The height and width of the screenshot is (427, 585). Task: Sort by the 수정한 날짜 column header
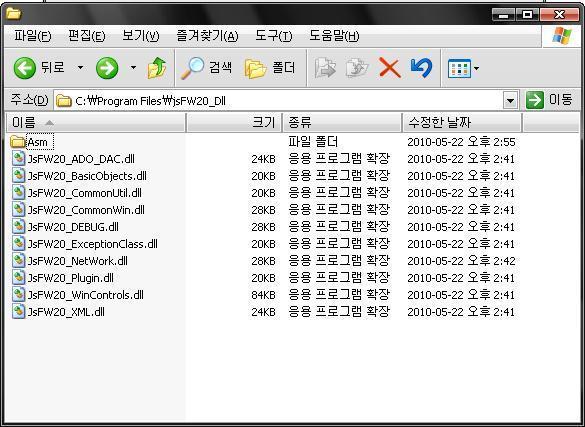[462, 122]
